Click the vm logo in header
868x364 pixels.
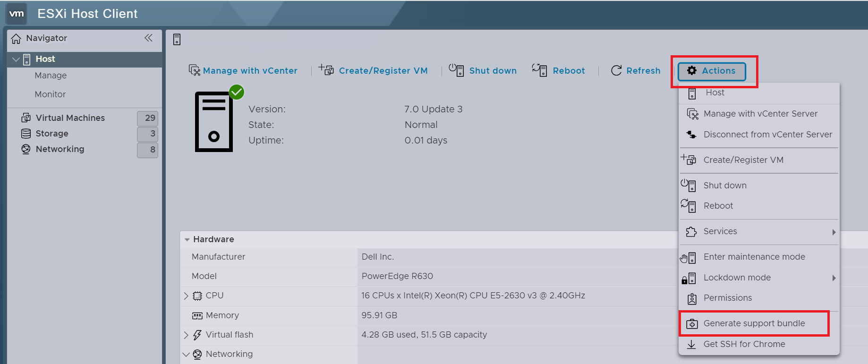click(17, 14)
